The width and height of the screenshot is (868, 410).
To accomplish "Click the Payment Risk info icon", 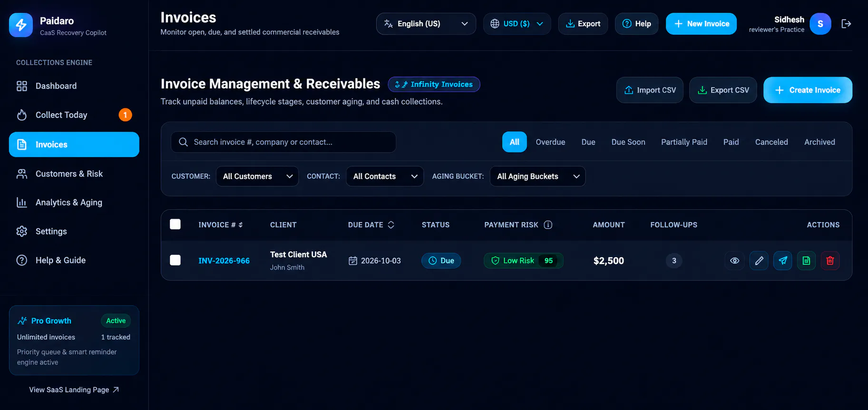I will 548,225.
